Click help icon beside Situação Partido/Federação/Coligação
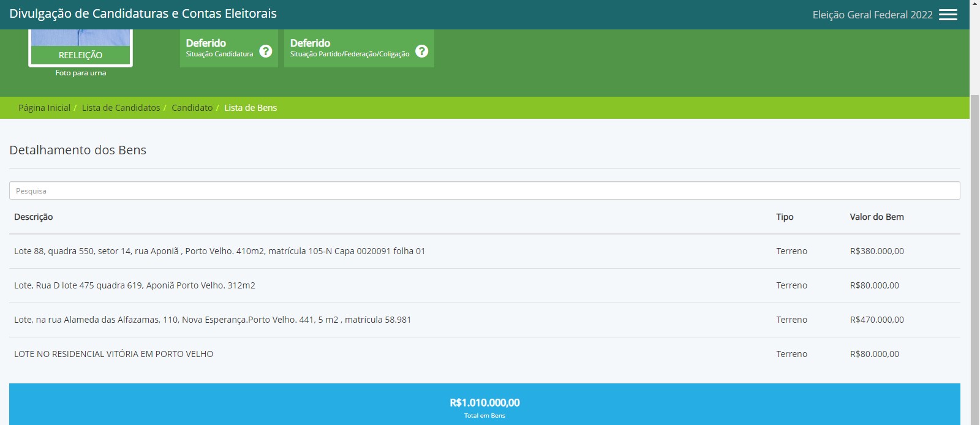 (x=421, y=51)
